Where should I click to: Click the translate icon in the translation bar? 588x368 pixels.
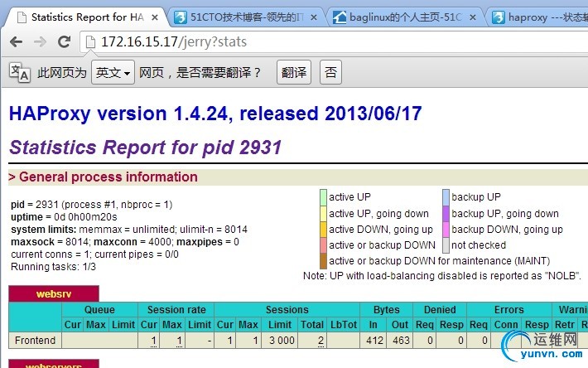(x=20, y=72)
